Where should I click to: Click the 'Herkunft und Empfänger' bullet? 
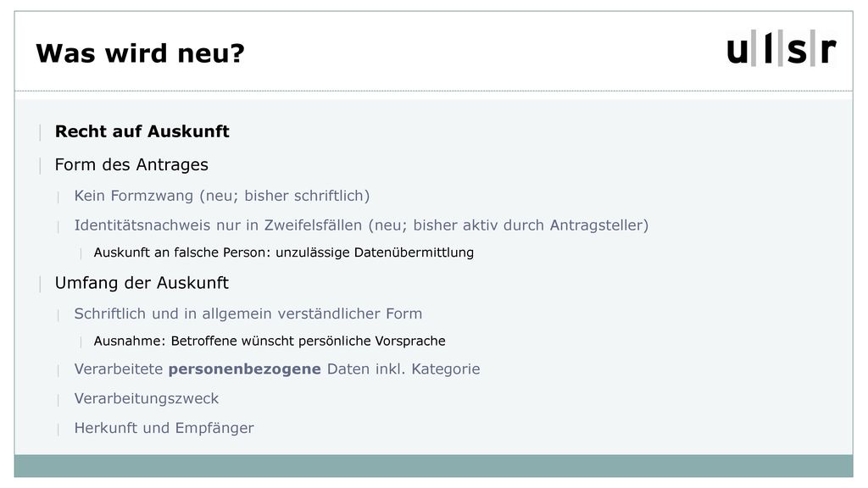164,428
